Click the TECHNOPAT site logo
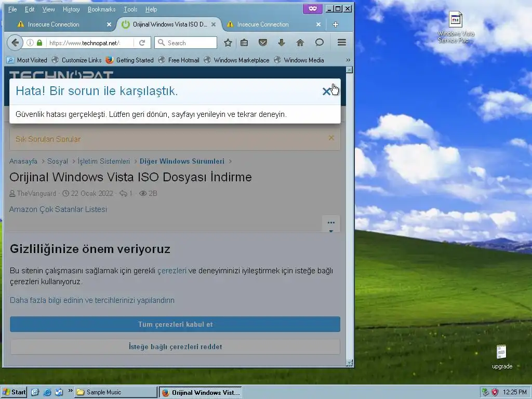This screenshot has height=399, width=532. (61, 75)
